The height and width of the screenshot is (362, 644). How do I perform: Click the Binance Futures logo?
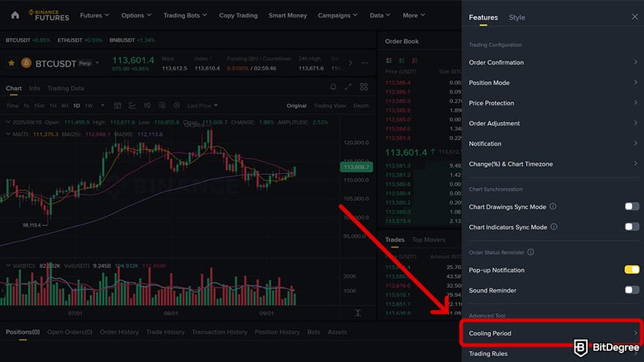pyautogui.click(x=48, y=15)
